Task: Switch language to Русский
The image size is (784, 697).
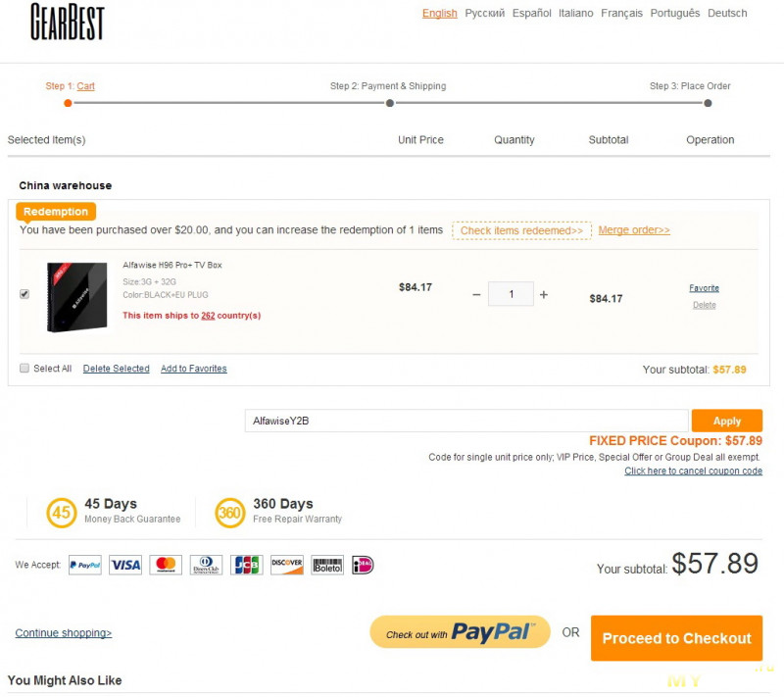Action: 484,13
